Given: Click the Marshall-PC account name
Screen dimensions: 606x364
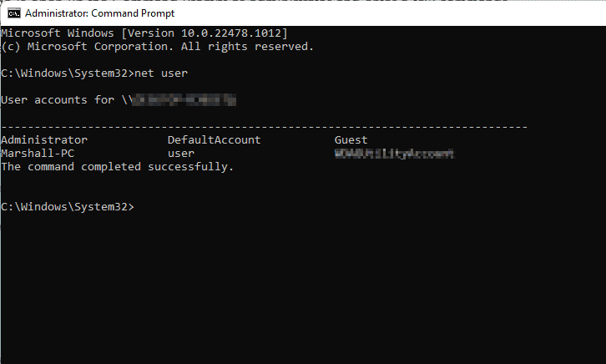Looking at the screenshot, I should [x=38, y=154].
